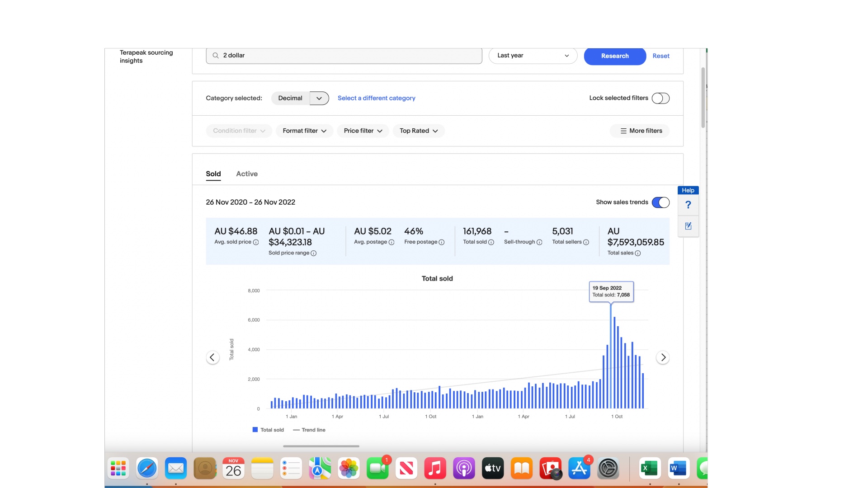Show info for Sell-through
Image resolution: width=868 pixels, height=488 pixels.
click(x=539, y=242)
